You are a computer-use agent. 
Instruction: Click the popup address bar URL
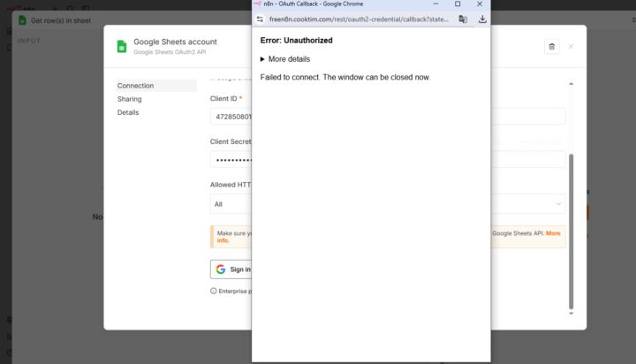point(359,19)
